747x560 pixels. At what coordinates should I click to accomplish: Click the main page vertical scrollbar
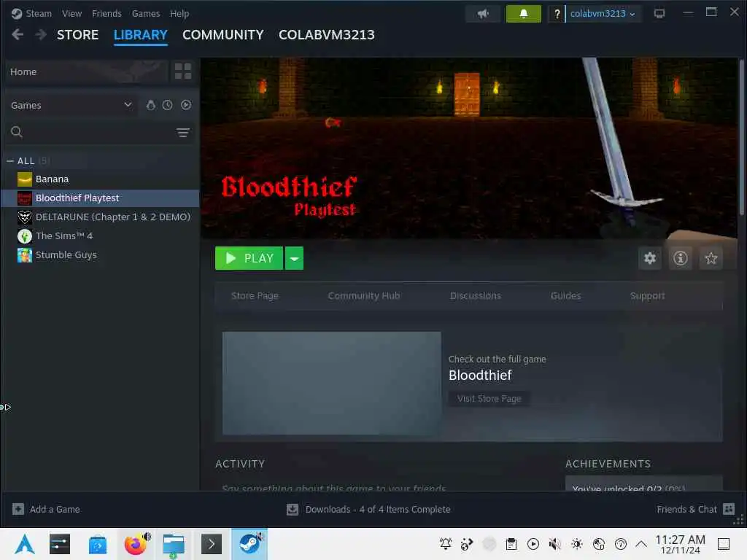coord(741,137)
